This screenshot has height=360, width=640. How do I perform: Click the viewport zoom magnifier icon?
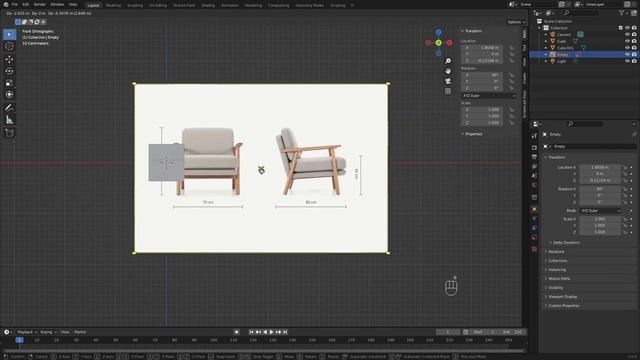[x=448, y=61]
